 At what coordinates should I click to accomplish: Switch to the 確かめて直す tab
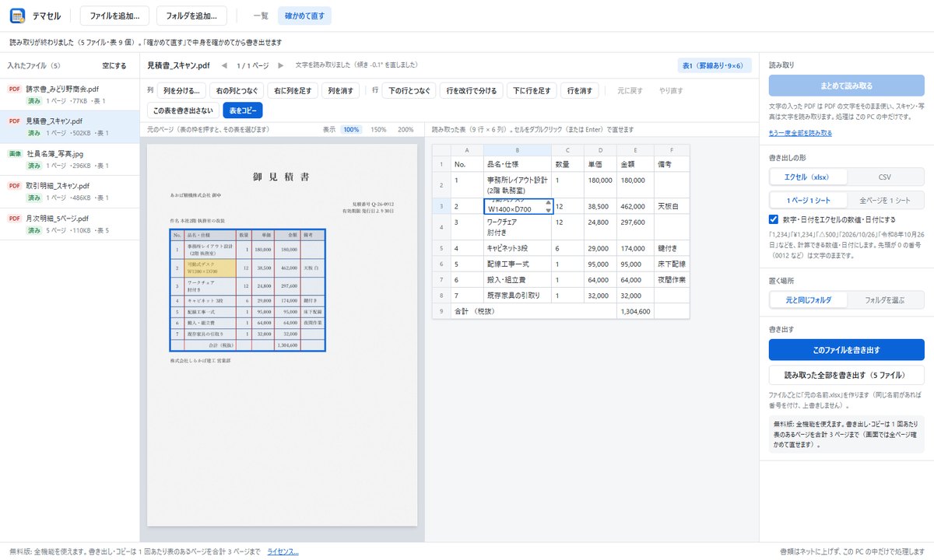tap(304, 16)
